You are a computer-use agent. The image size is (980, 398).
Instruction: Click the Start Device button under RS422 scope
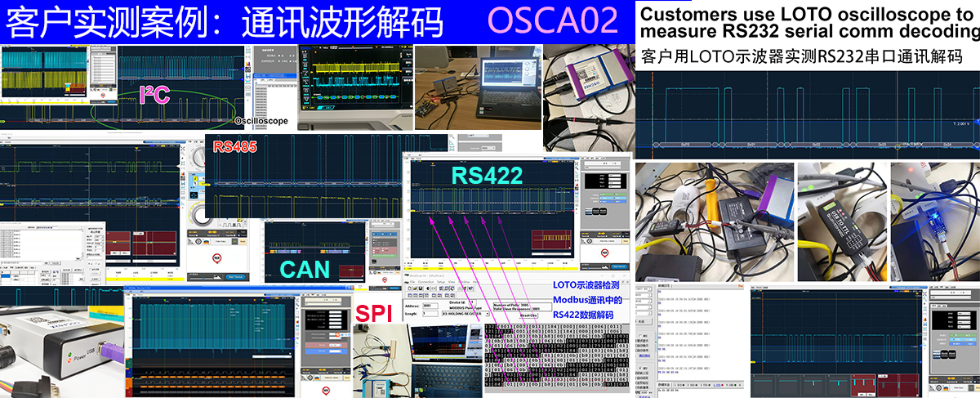point(618,266)
